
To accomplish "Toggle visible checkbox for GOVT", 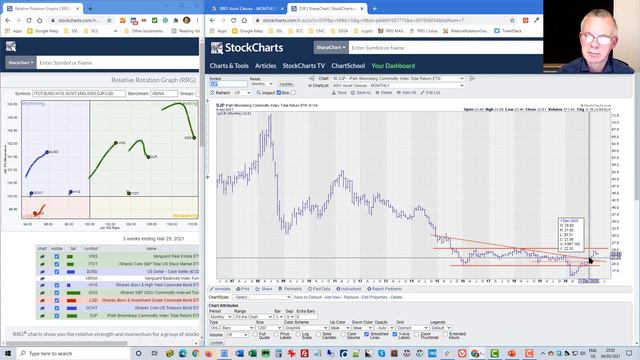I will [57, 308].
